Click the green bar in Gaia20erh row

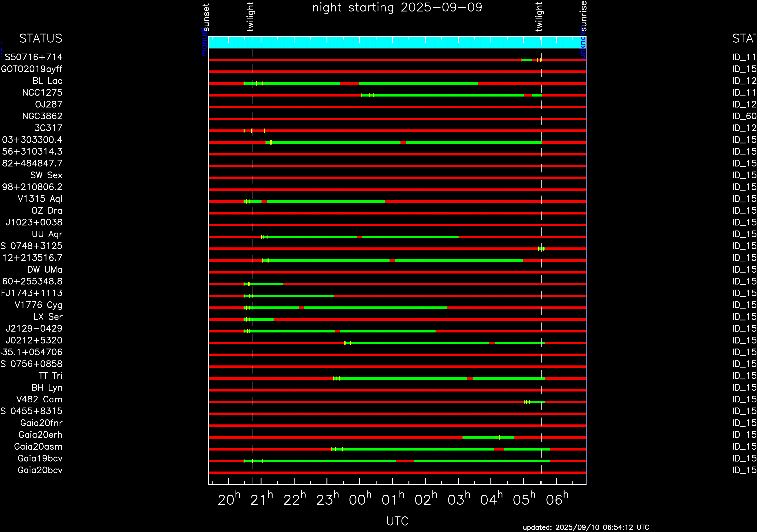coord(488,437)
